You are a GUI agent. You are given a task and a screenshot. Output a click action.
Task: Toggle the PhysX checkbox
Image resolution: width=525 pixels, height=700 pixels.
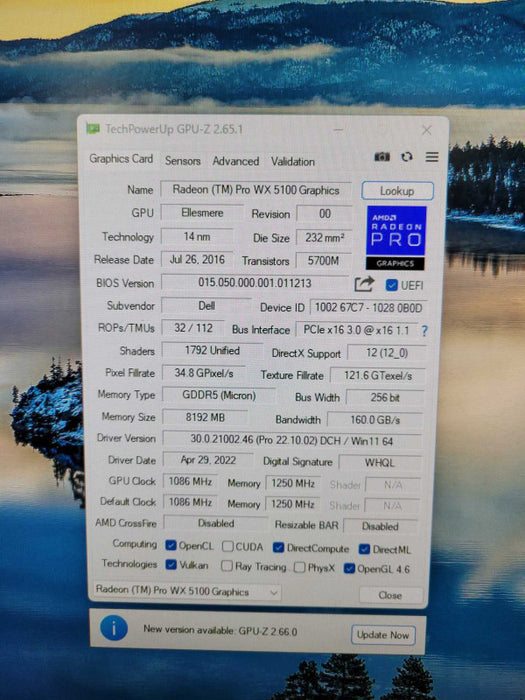[300, 567]
